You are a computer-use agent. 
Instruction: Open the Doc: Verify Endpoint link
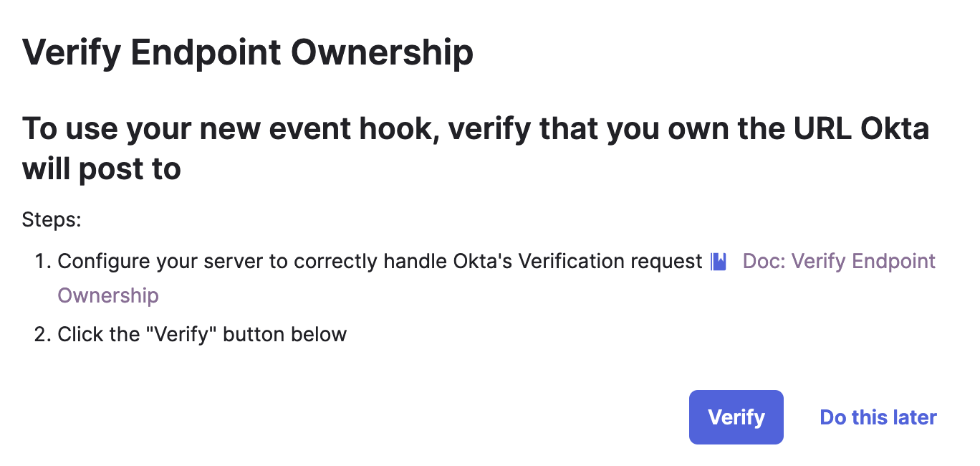tap(839, 261)
